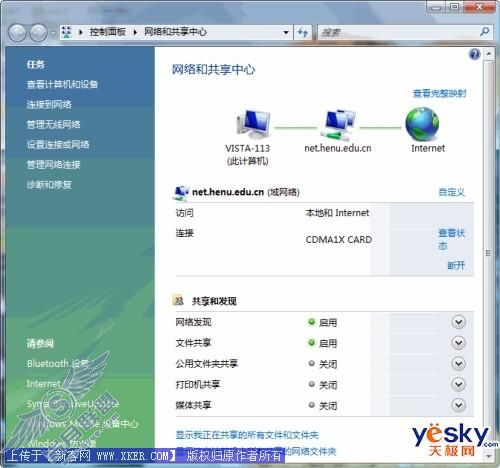Image resolution: width=500 pixels, height=468 pixels.
Task: Click the 断开 link
Action: 456,265
